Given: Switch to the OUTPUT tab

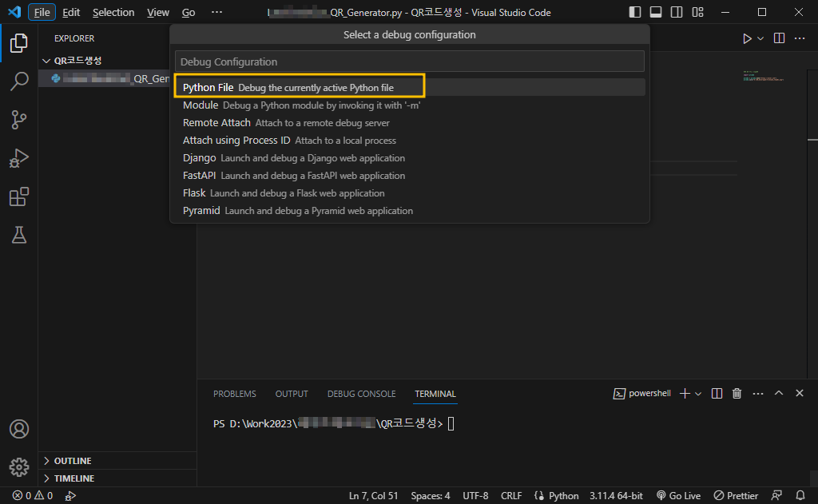Looking at the screenshot, I should pyautogui.click(x=292, y=394).
